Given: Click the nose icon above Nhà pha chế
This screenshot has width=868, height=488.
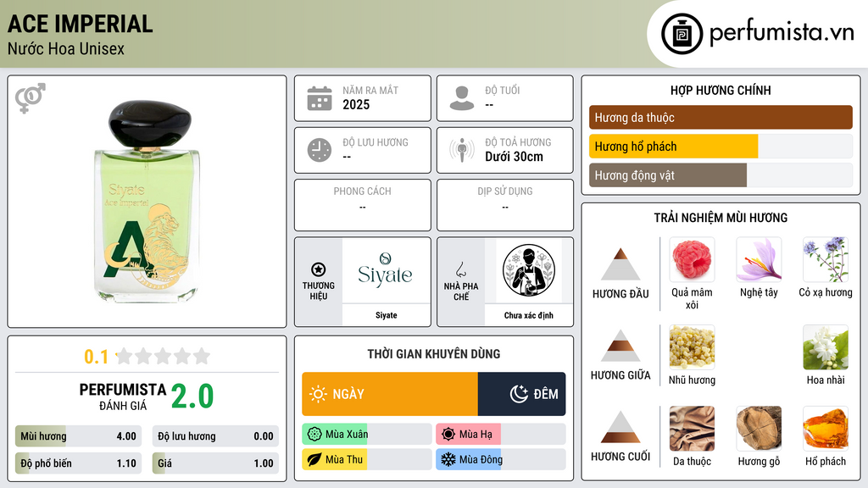Looking at the screenshot, I should point(460,269).
